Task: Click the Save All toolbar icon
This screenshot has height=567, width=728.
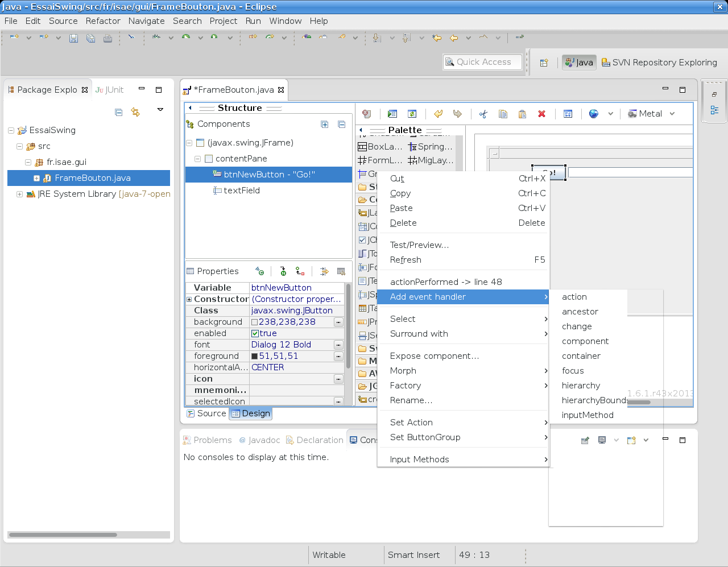Action: [90, 38]
